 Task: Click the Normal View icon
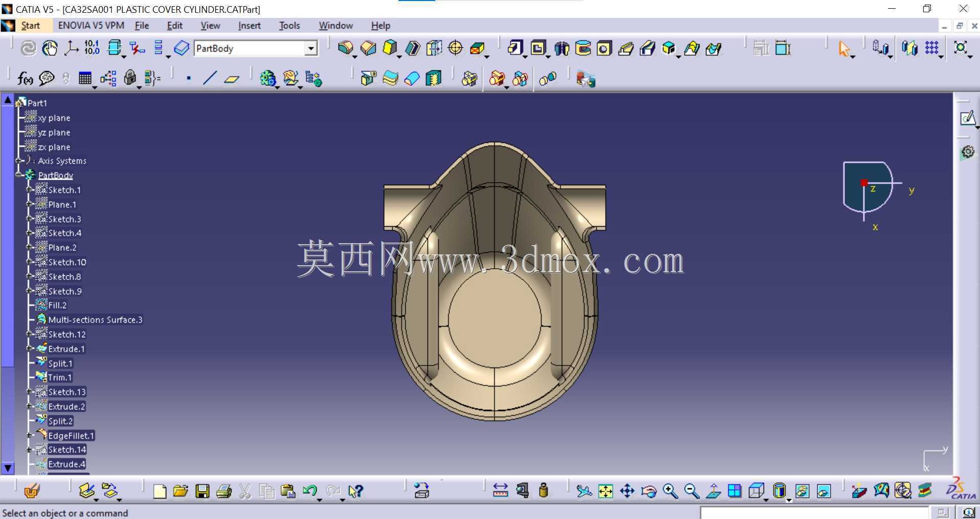click(713, 491)
